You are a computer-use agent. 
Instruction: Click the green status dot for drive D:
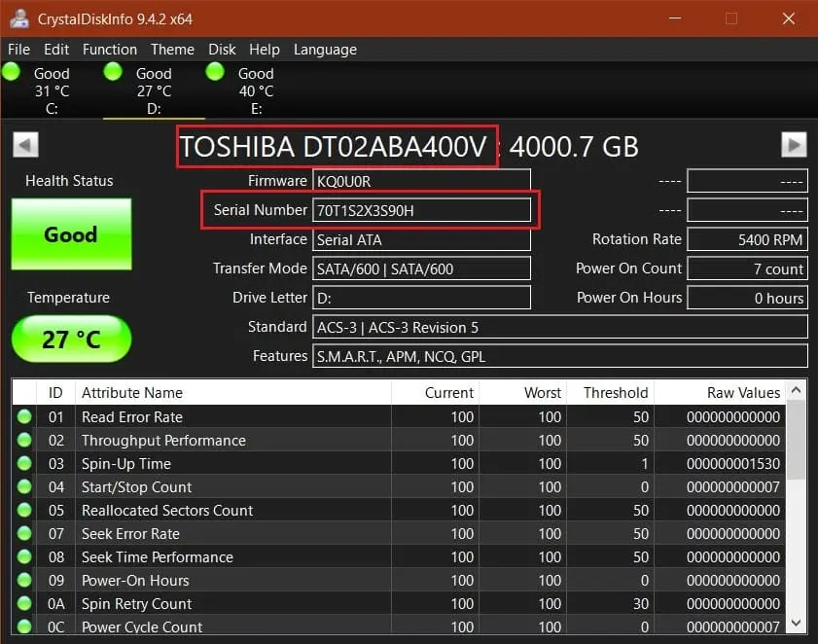coord(113,71)
